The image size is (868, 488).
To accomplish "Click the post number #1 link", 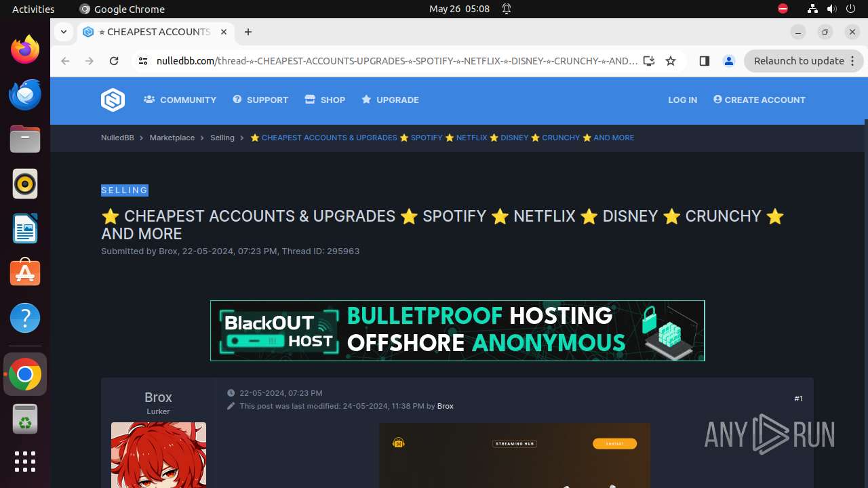I will tap(798, 399).
